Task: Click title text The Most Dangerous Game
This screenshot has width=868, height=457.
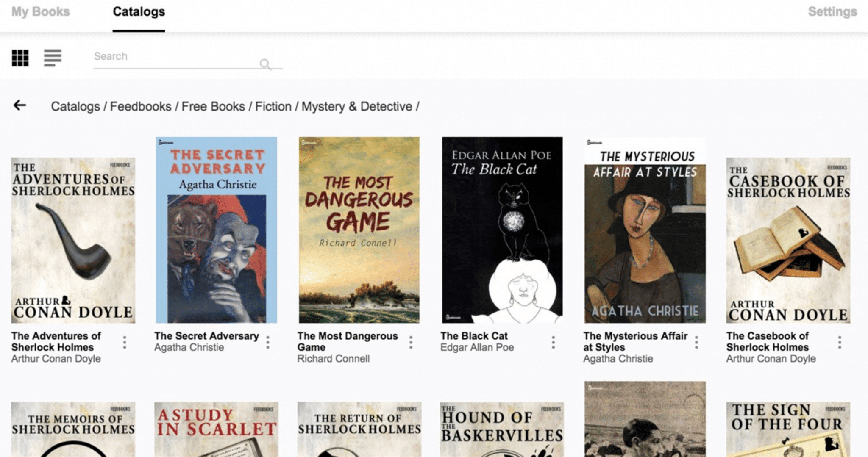Action: [348, 341]
